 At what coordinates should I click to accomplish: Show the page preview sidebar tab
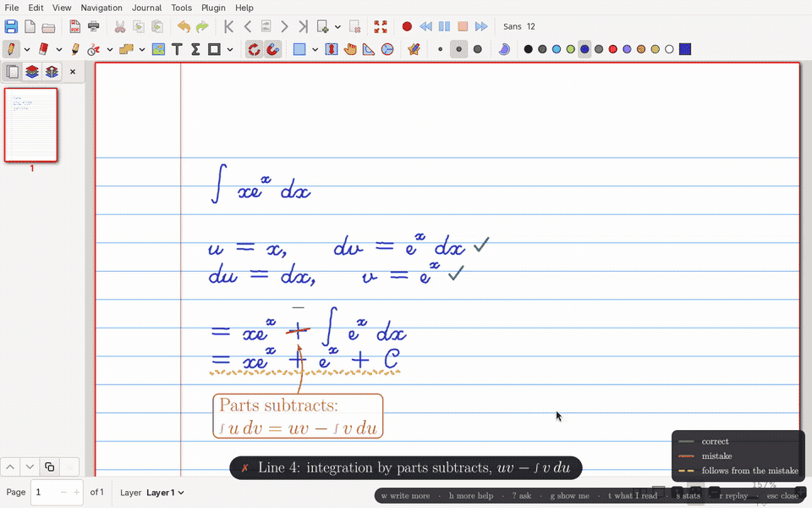pyautogui.click(x=13, y=71)
